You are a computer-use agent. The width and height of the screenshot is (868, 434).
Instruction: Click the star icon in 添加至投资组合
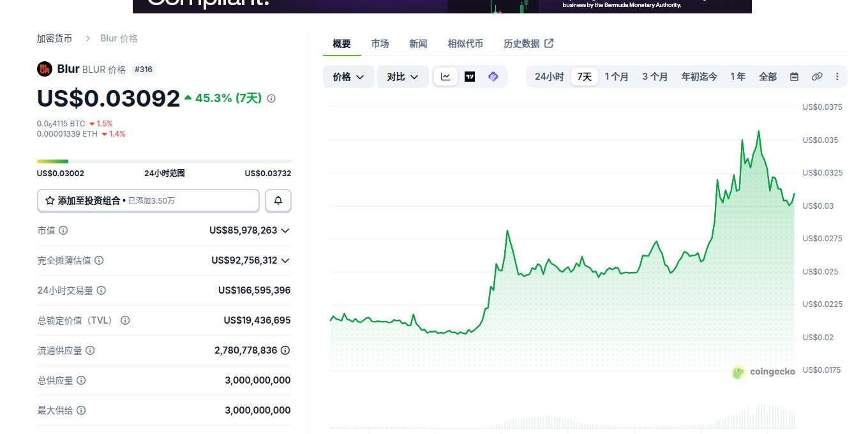[x=50, y=200]
